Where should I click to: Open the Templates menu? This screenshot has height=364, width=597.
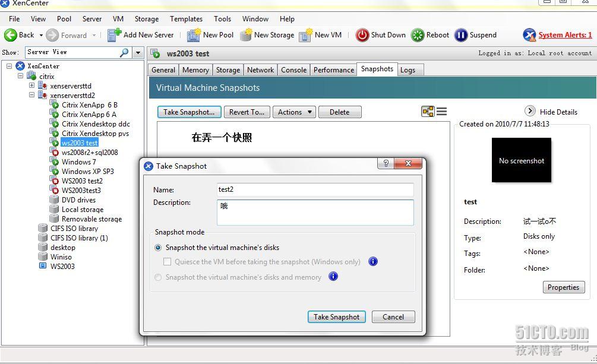[x=186, y=18]
